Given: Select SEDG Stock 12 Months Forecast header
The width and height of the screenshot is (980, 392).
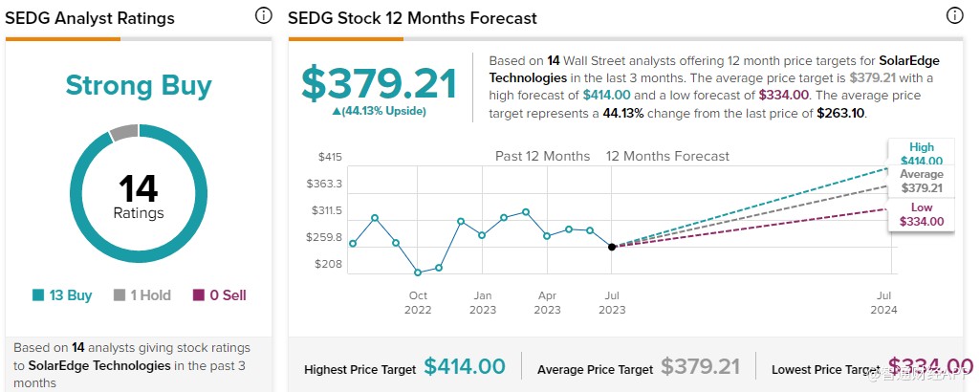Looking at the screenshot, I should pos(412,18).
